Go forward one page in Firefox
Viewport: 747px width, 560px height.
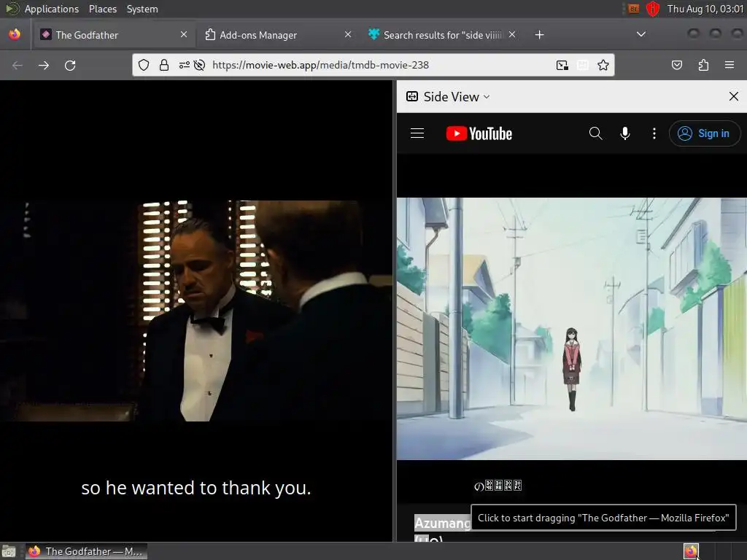click(x=44, y=65)
